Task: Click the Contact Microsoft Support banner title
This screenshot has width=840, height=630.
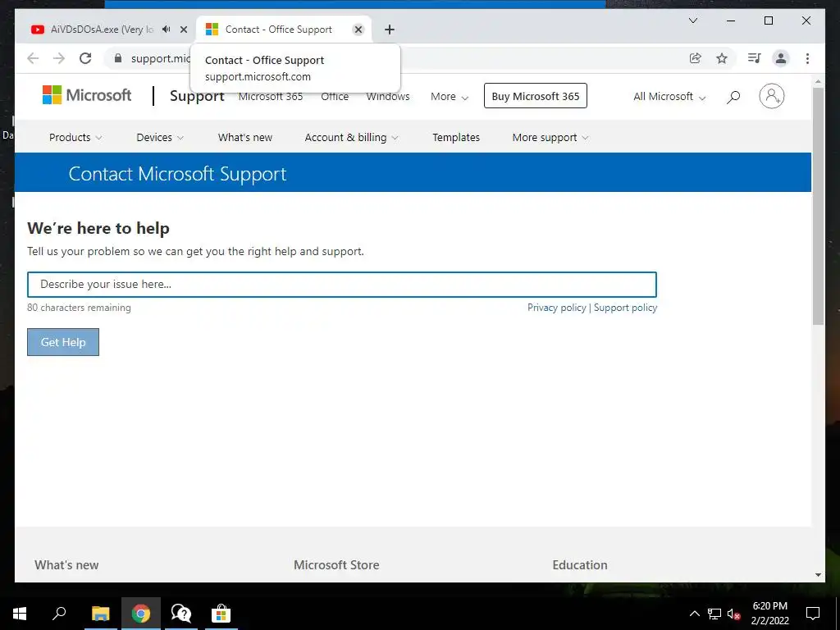Action: point(177,174)
